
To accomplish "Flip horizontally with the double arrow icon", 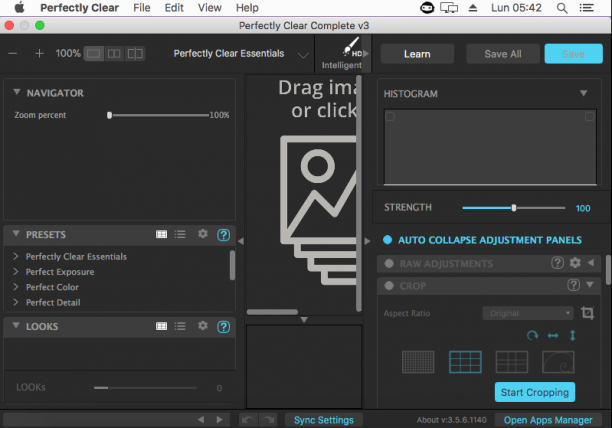I will tap(553, 336).
